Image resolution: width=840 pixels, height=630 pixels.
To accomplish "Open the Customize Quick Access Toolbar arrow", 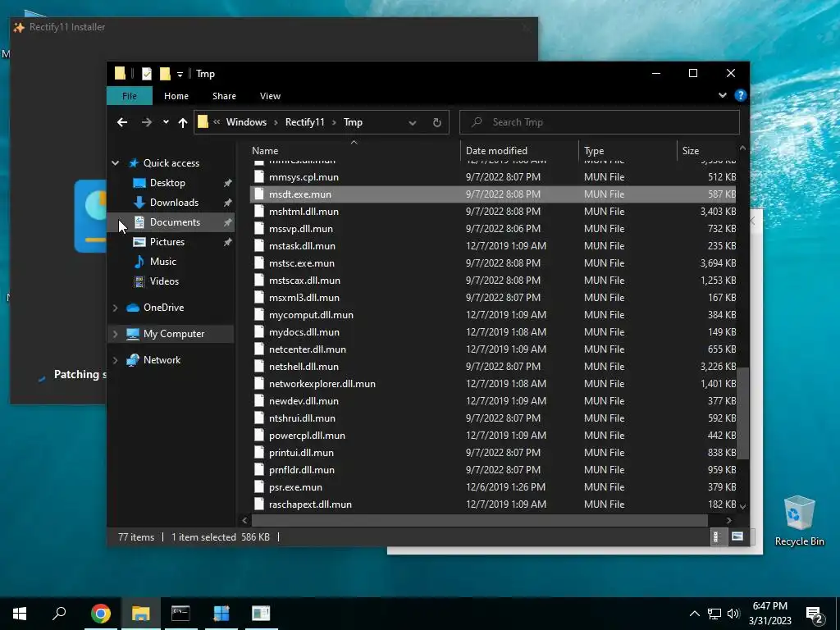I will 180,75.
